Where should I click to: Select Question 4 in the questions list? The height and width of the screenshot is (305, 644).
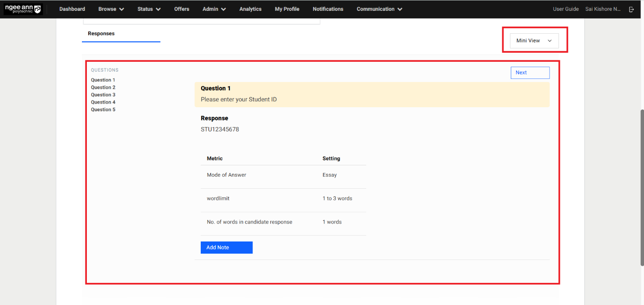103,102
